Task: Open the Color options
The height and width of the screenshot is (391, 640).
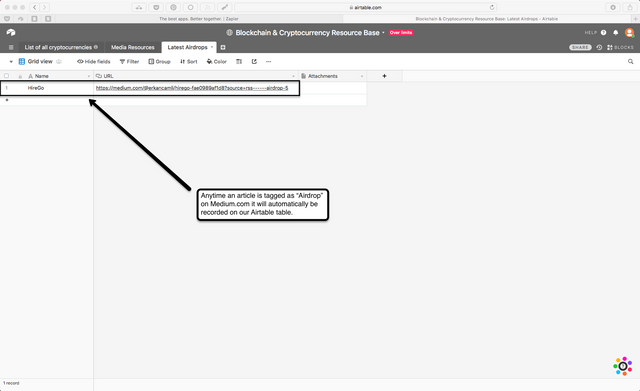Action: pyautogui.click(x=216, y=62)
